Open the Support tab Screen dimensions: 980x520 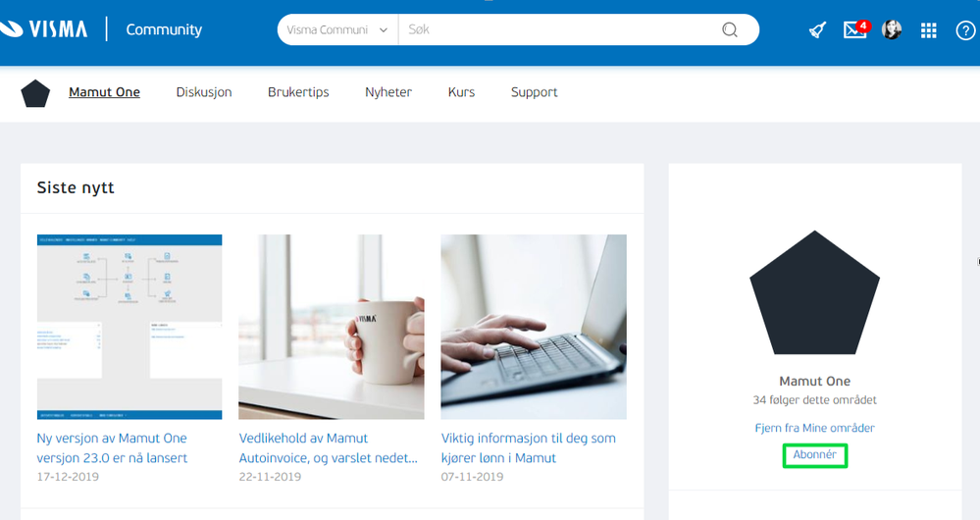(534, 92)
